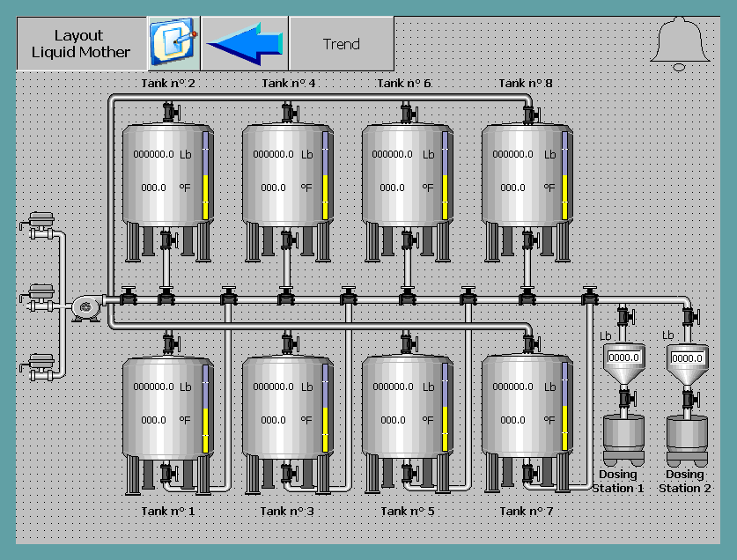737x560 pixels.
Task: Select the Tank n° 1 label
Action: tap(168, 511)
